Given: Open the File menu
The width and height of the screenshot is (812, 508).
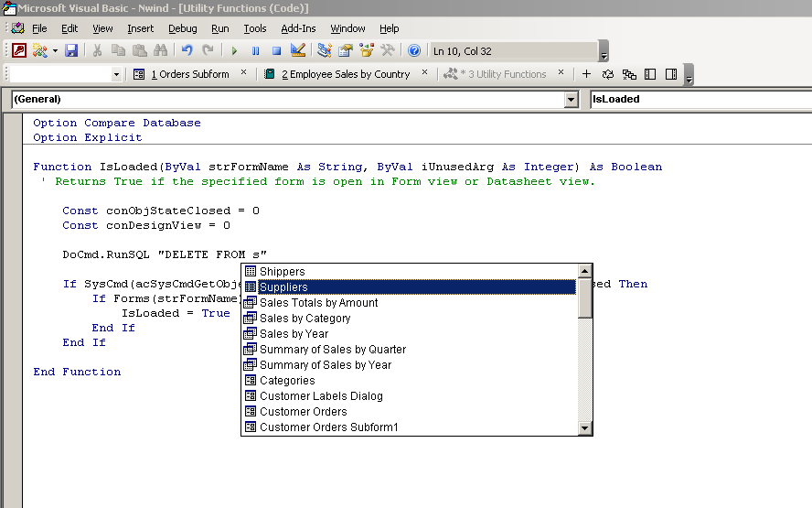Looking at the screenshot, I should 39,28.
